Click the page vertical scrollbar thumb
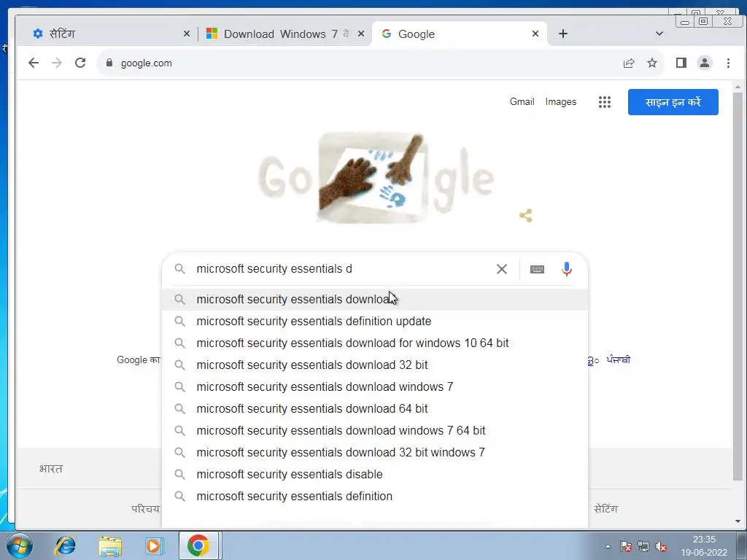This screenshot has width=747, height=560. click(738, 287)
